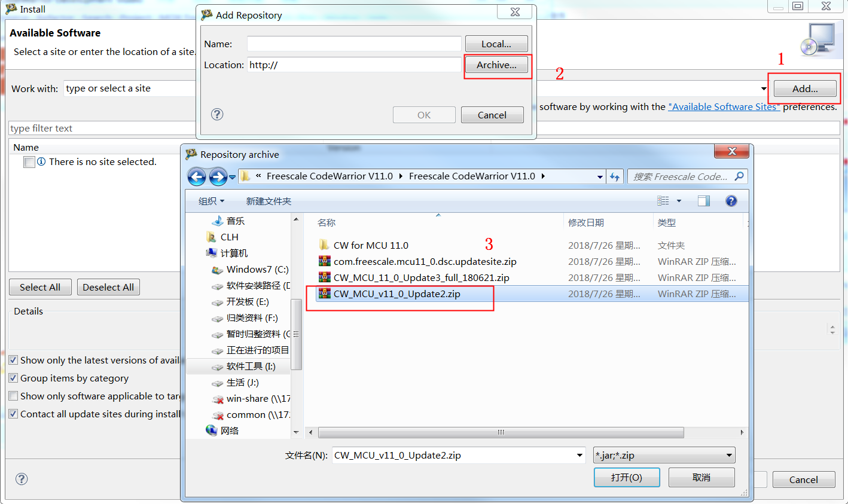Click the back navigation arrow in Repository archive
The height and width of the screenshot is (504, 848).
pos(197,176)
